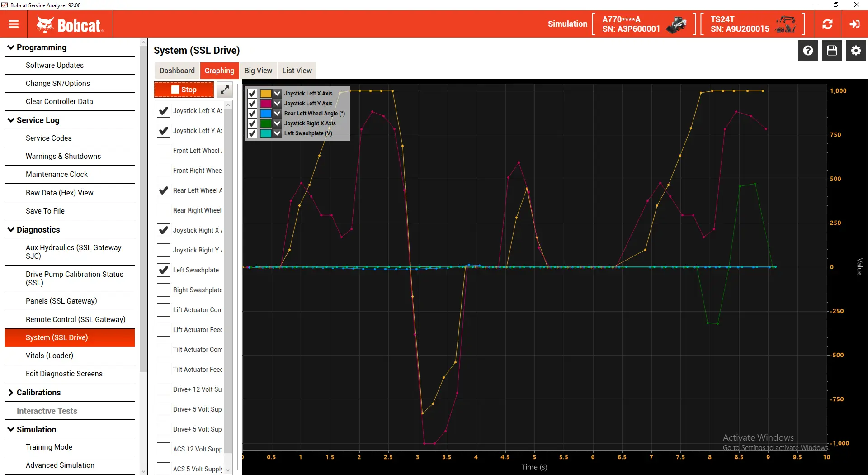Viewport: 868px width, 475px height.
Task: Switch to the Big View tab
Action: (258, 71)
